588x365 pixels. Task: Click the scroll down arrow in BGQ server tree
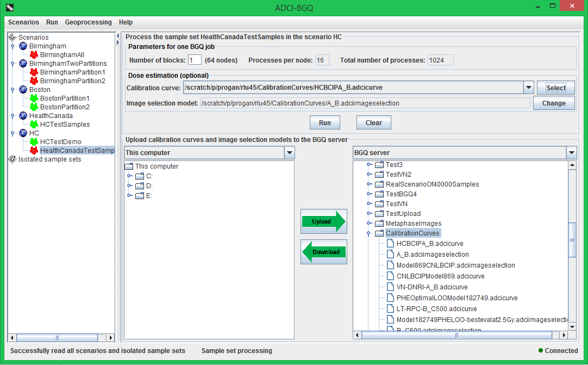click(x=572, y=327)
